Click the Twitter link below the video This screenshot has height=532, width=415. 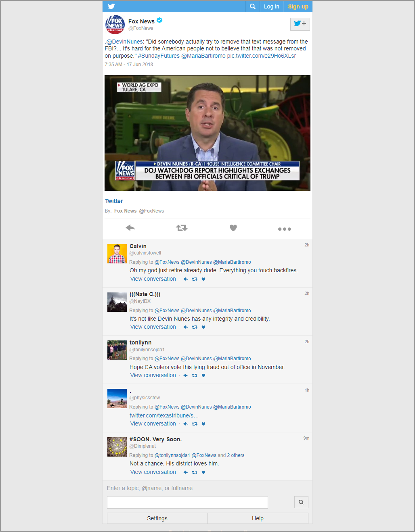tap(114, 201)
